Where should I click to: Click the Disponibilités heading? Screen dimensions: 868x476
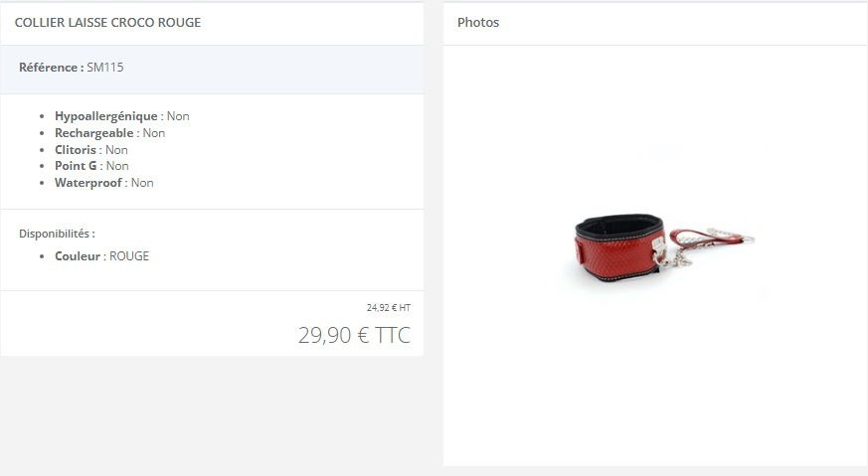(57, 234)
